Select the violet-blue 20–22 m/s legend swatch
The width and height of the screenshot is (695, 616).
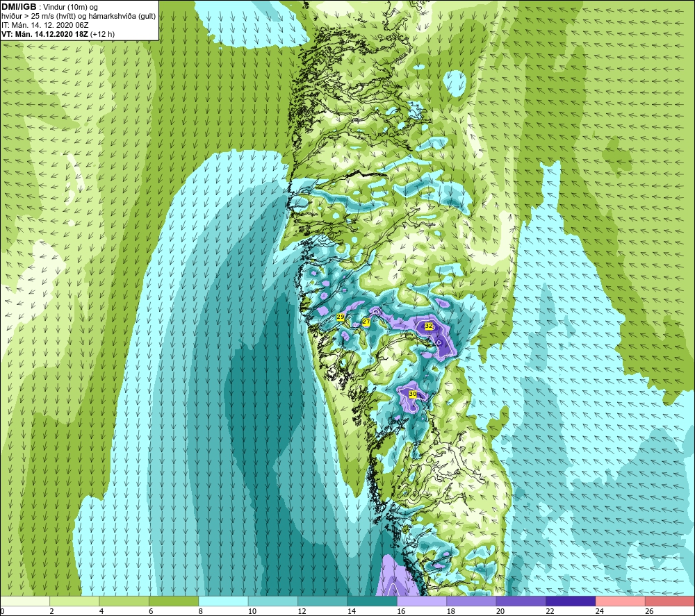pos(521,601)
